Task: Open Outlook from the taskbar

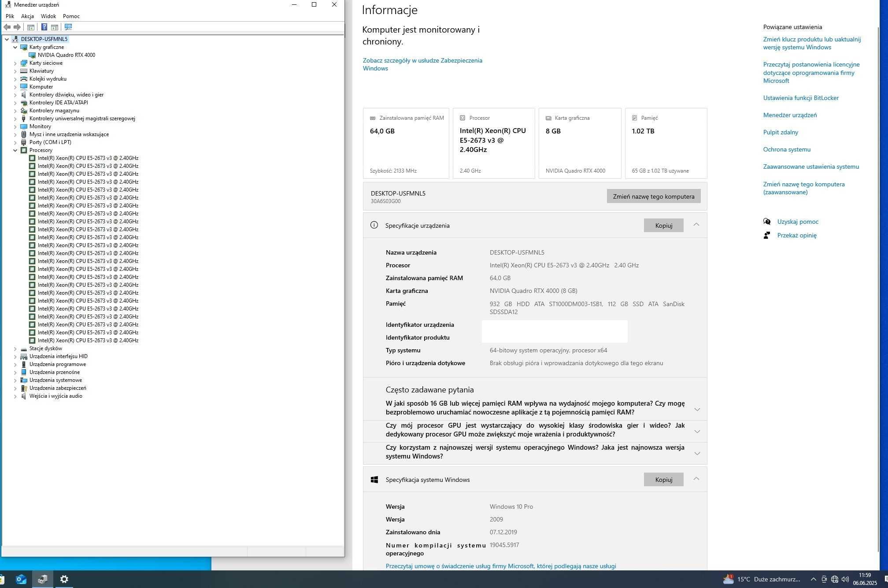Action: point(21,579)
